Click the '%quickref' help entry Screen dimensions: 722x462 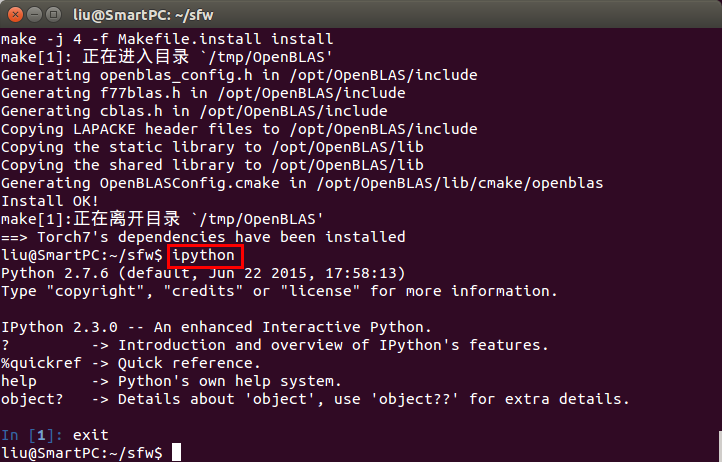(41, 363)
